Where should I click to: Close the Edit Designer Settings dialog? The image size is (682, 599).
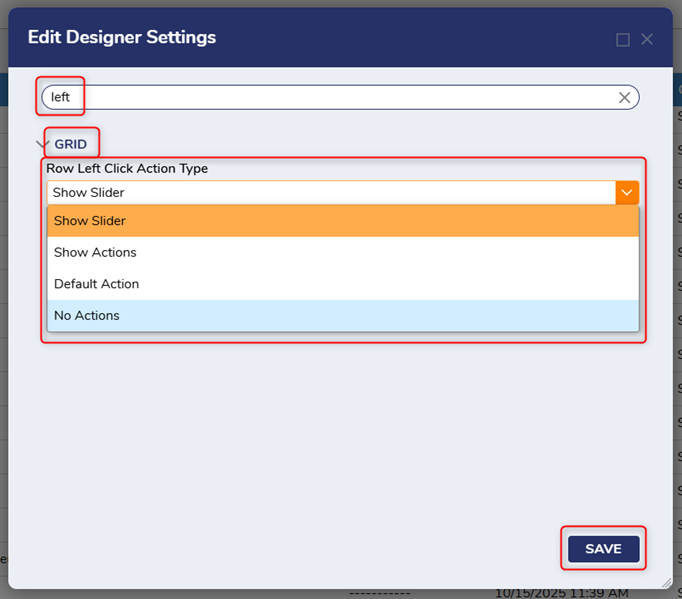647,40
